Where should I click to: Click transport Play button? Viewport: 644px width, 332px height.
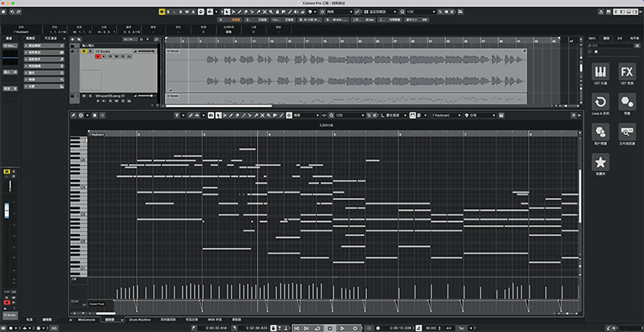(342, 328)
